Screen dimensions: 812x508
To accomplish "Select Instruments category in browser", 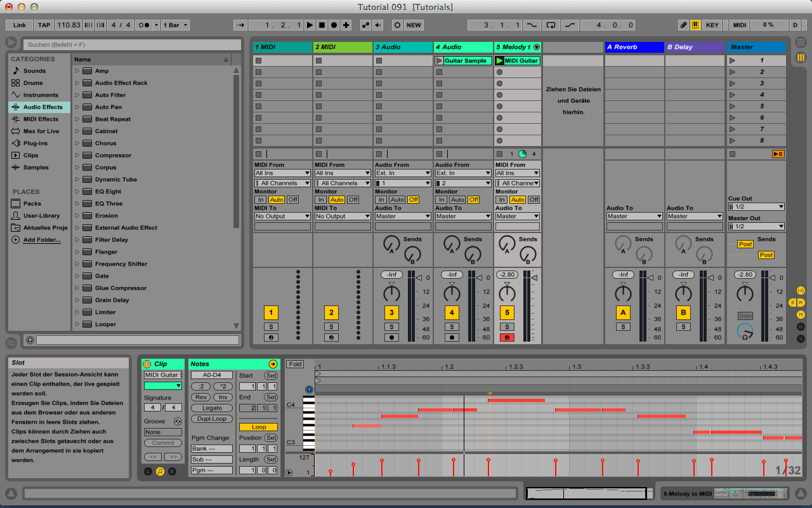I will (x=40, y=95).
